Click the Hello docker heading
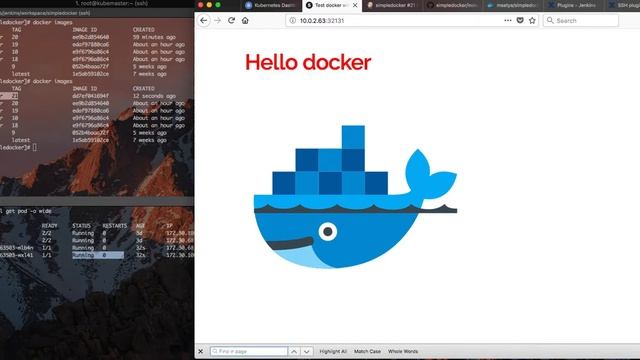 (308, 62)
